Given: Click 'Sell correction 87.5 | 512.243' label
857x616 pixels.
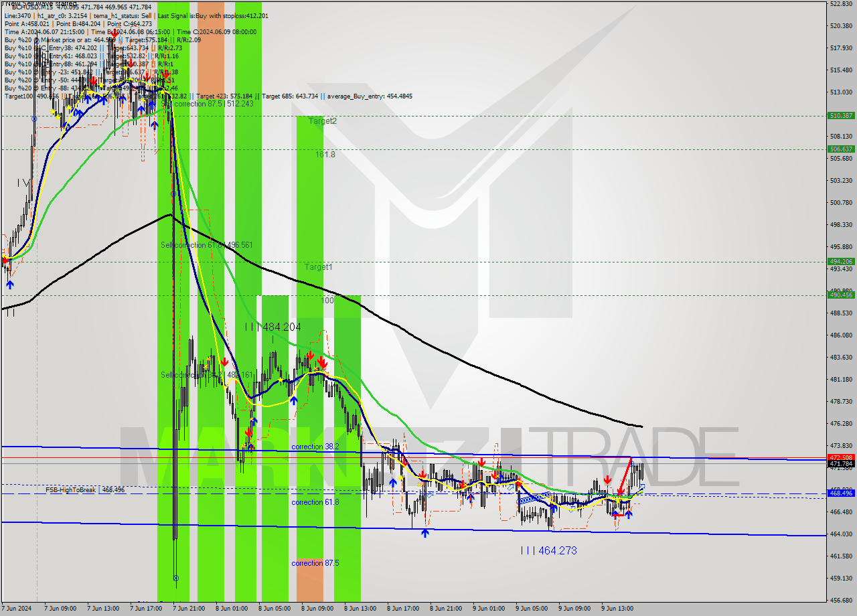Looking at the screenshot, I should (207, 104).
